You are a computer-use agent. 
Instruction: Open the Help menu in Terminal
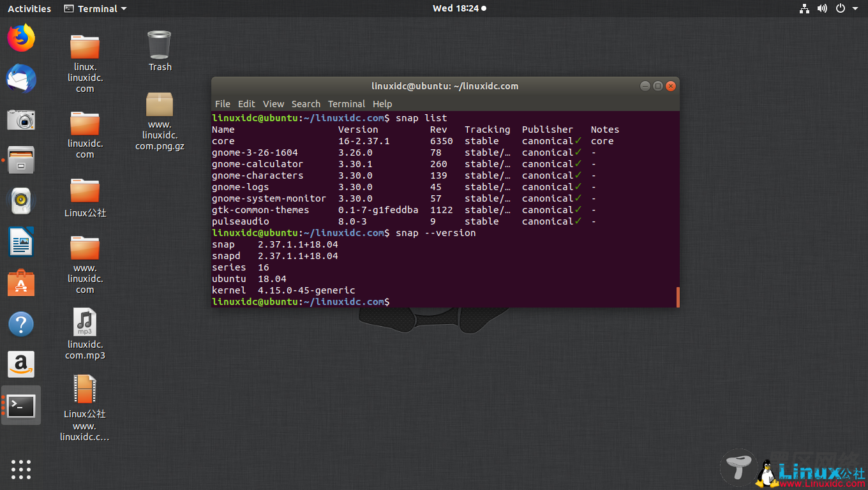382,103
